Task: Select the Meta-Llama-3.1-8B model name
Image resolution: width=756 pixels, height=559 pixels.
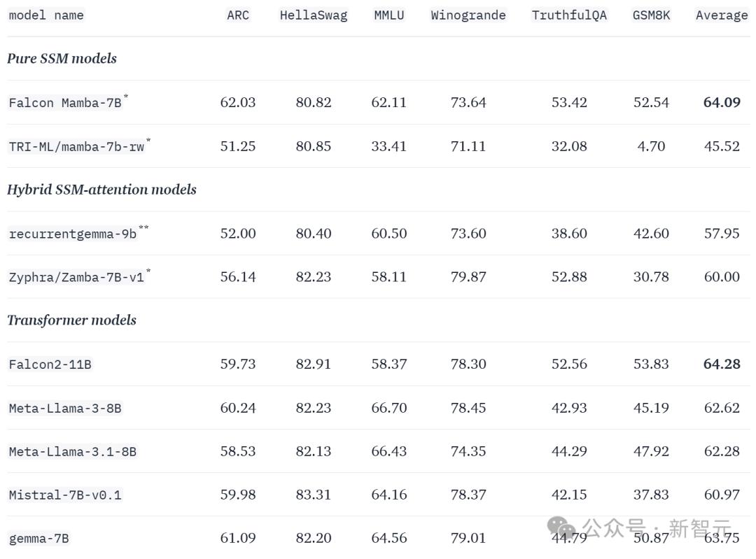Action: 73,451
